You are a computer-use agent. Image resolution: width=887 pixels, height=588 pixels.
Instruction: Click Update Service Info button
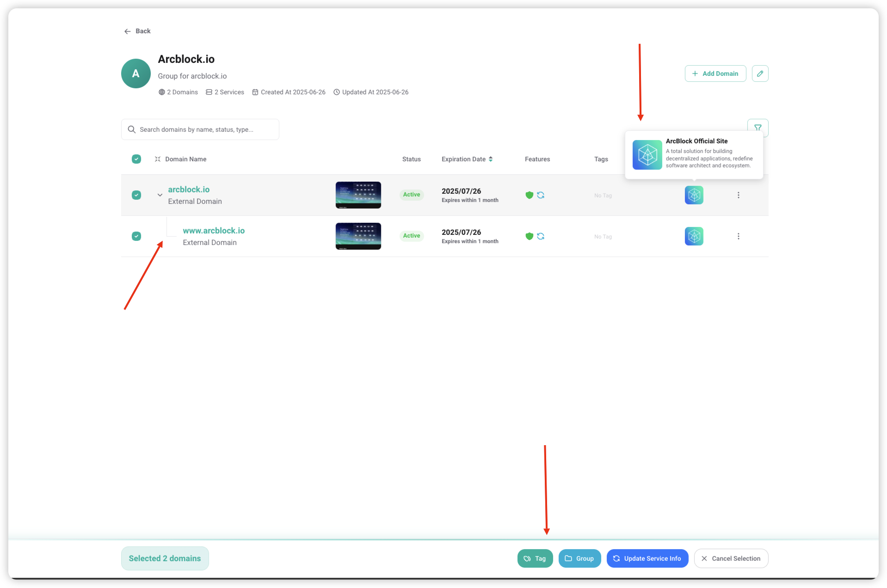(x=647, y=558)
